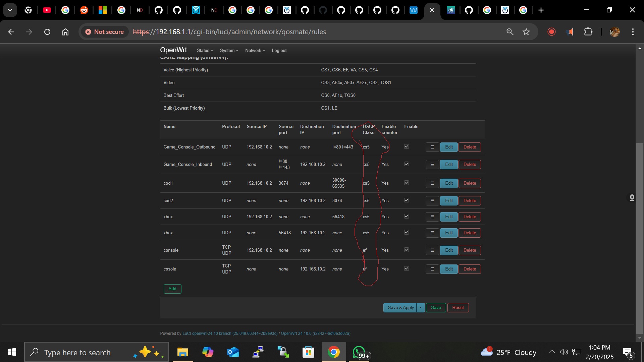Toggle the Enable checkbox on the cosole rule
Screen dimensions: 644x362
point(406,268)
